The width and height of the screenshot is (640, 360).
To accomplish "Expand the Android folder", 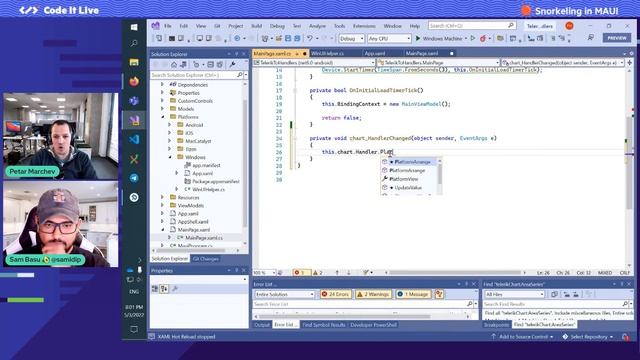I will 170,125.
